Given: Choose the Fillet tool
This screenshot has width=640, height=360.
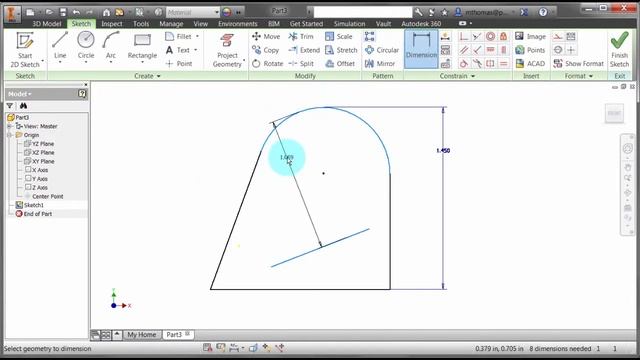Looking at the screenshot, I should pyautogui.click(x=179, y=36).
